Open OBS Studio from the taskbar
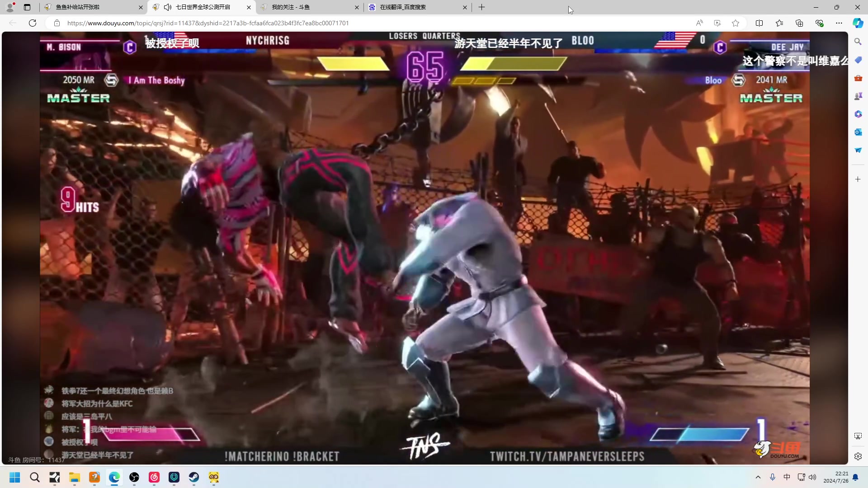Image resolution: width=868 pixels, height=488 pixels. [x=134, y=477]
